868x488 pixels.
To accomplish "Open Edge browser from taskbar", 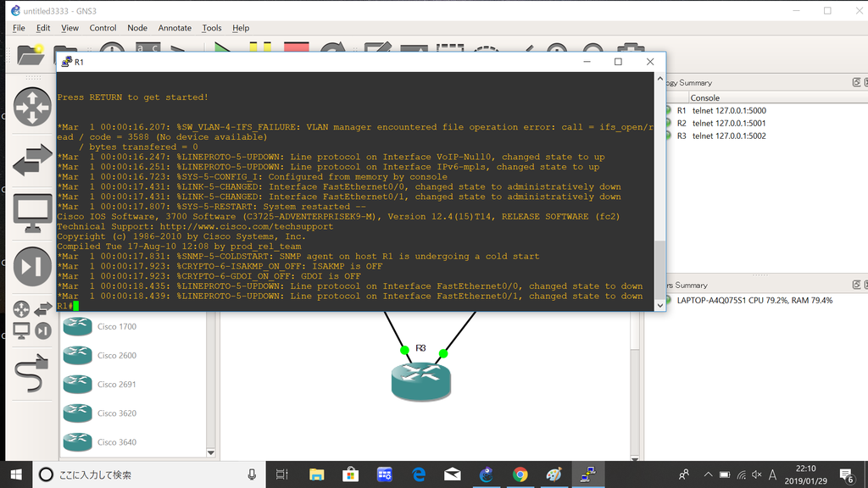I will 419,474.
